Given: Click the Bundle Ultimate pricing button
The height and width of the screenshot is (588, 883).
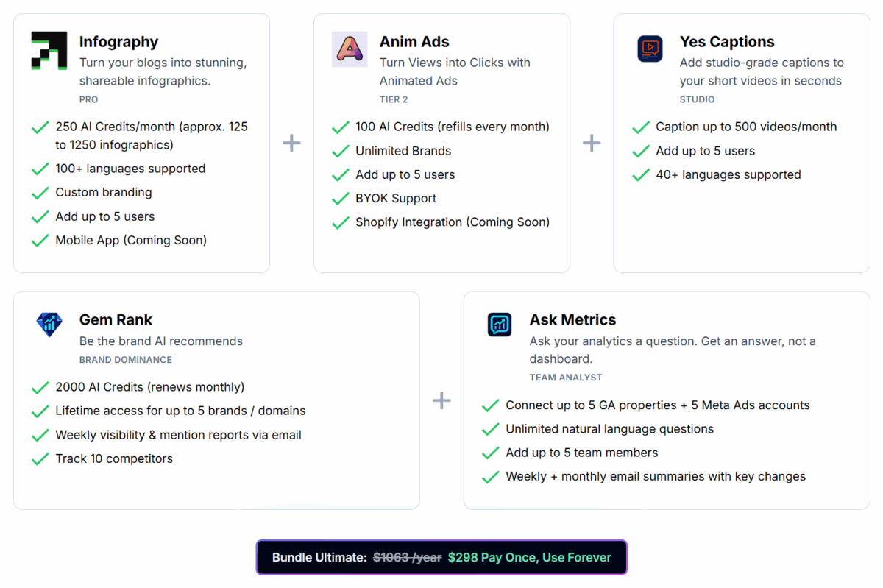Looking at the screenshot, I should click(x=441, y=557).
